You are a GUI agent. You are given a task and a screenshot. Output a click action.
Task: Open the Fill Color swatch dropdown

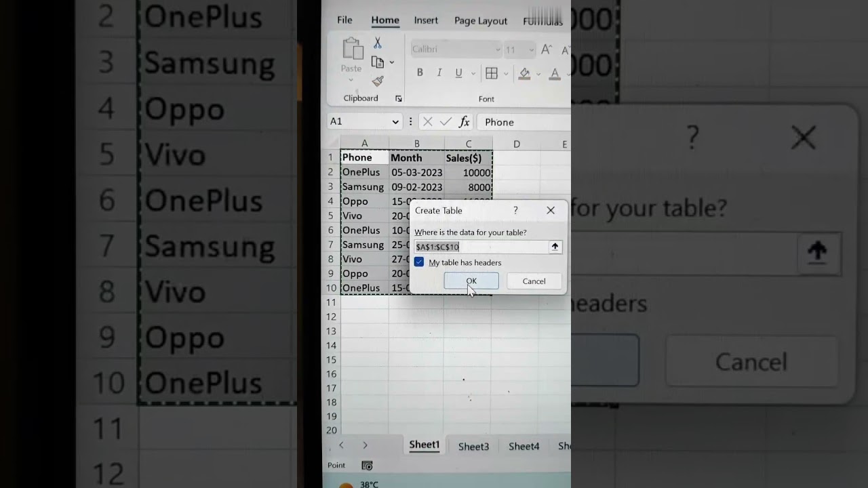538,74
